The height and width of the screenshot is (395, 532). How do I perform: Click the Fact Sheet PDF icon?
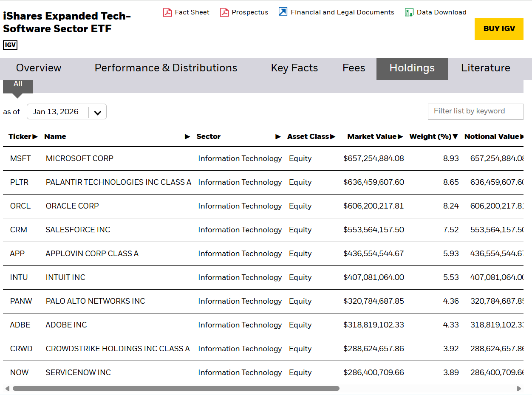pyautogui.click(x=167, y=12)
